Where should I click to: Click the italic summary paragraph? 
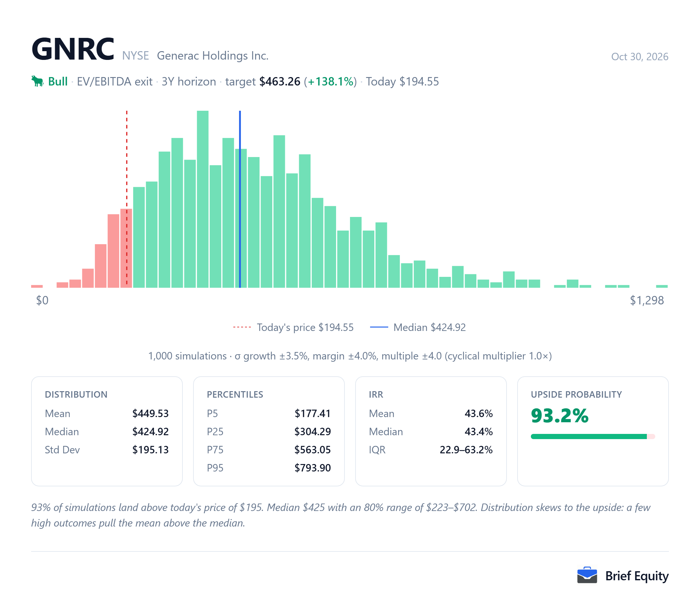341,515
